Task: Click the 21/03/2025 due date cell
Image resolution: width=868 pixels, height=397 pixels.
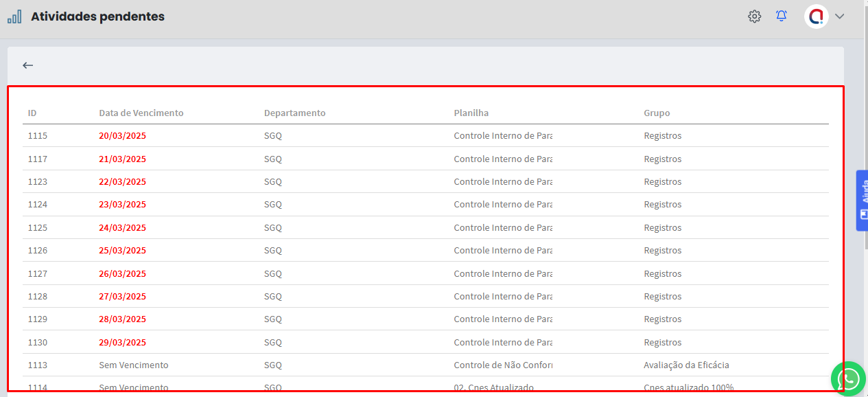Action: tap(122, 159)
